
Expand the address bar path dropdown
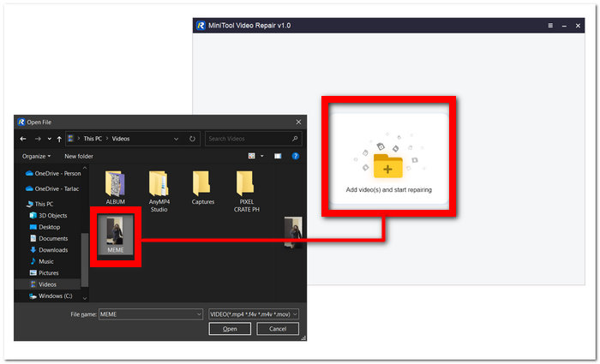176,139
